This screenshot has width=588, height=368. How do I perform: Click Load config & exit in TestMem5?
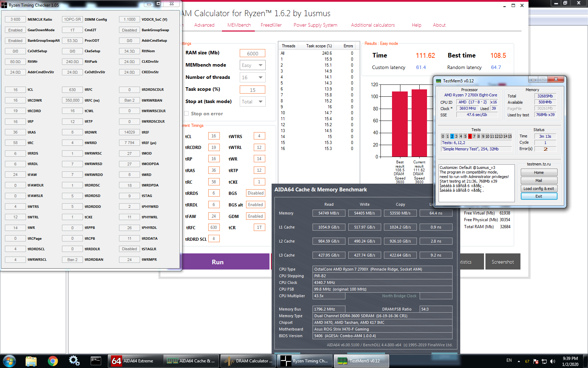(x=539, y=189)
